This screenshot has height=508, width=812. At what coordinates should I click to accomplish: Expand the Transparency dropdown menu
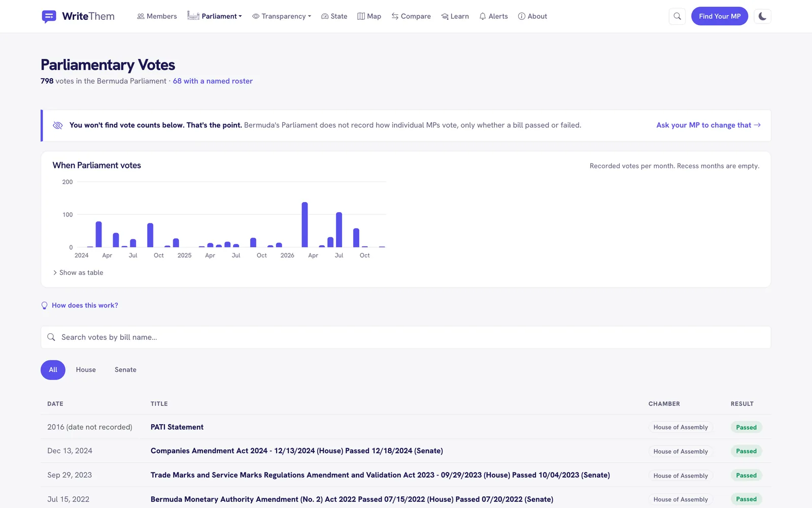point(282,16)
